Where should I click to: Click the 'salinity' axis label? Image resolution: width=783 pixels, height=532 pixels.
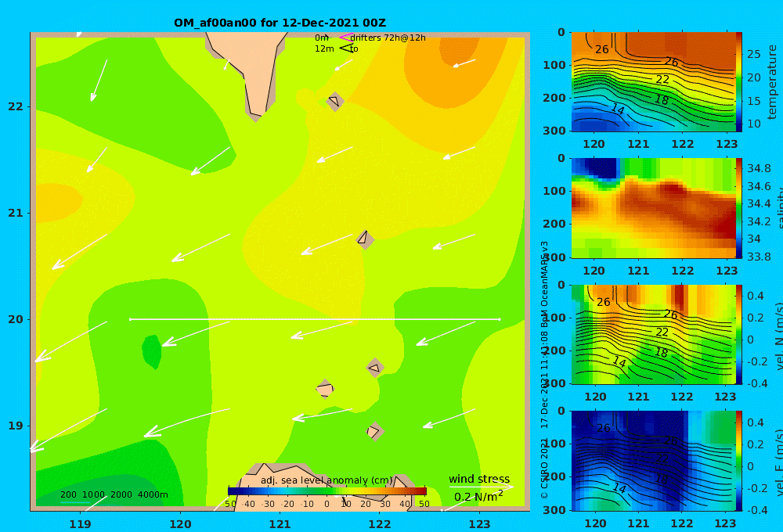pos(778,208)
